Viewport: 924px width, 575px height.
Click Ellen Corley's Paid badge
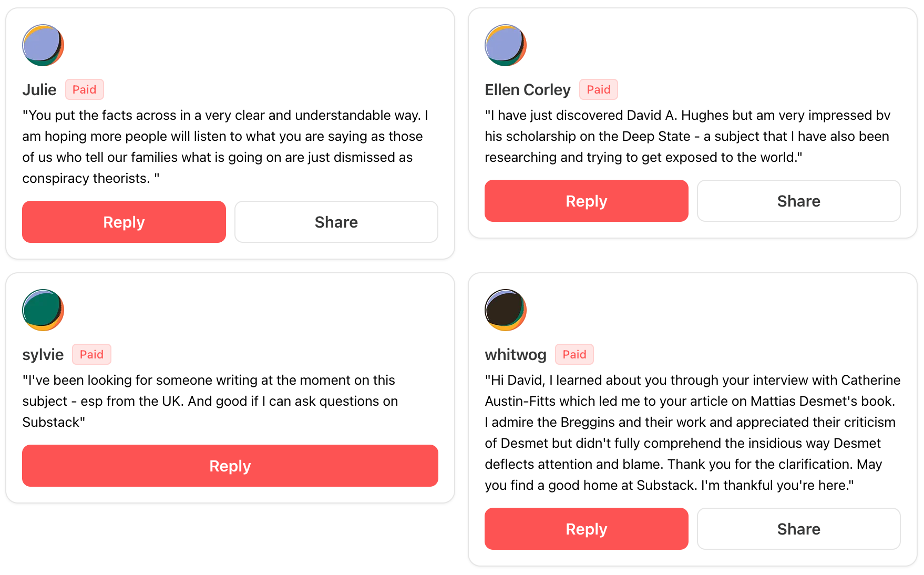pyautogui.click(x=599, y=89)
